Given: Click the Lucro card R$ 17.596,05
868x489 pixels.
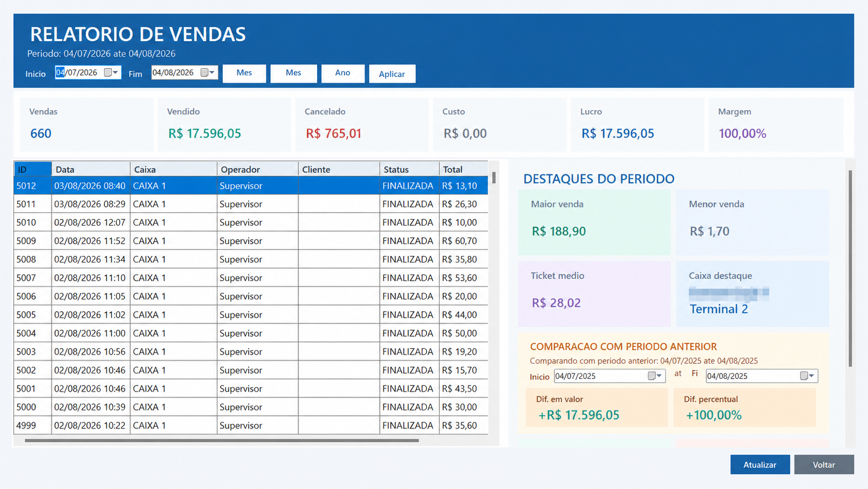Looking at the screenshot, I should point(638,125).
